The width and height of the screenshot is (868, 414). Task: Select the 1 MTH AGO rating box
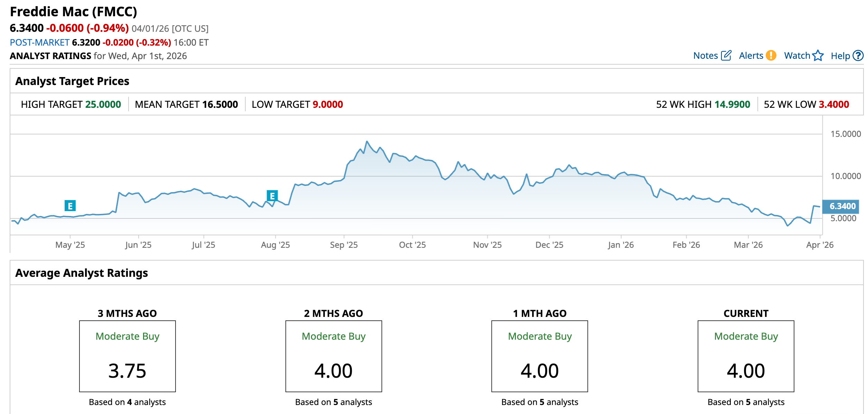[539, 356]
